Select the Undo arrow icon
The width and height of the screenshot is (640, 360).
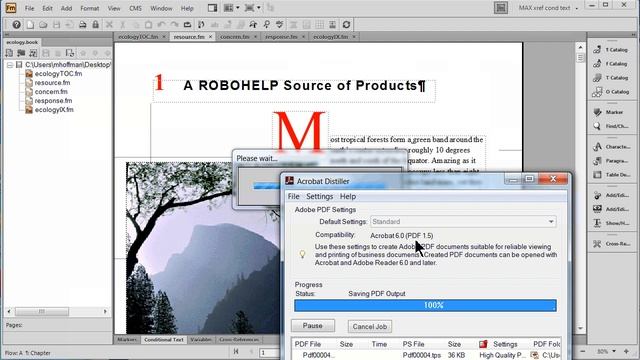(162, 24)
